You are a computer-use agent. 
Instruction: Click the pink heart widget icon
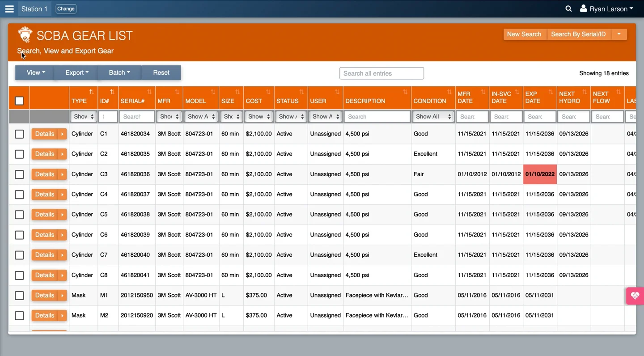635,296
